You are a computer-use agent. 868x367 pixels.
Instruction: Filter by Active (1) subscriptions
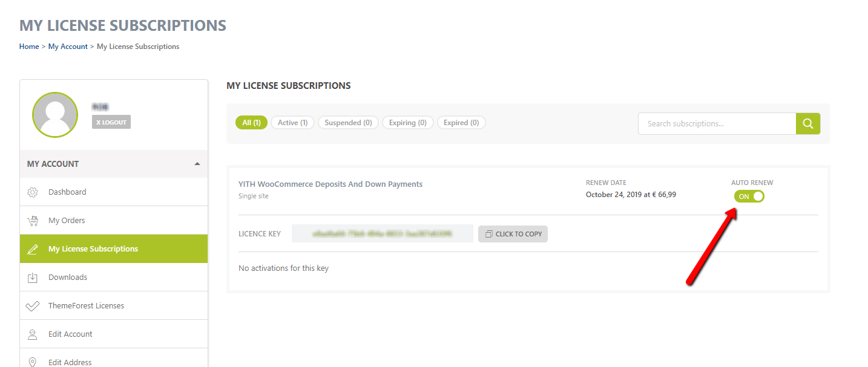point(293,123)
